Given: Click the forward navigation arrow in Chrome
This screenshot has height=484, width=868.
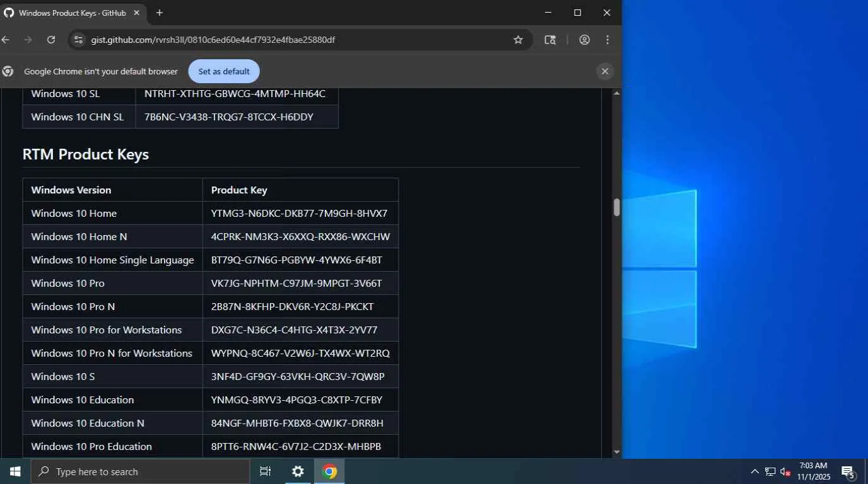Looking at the screenshot, I should point(28,40).
